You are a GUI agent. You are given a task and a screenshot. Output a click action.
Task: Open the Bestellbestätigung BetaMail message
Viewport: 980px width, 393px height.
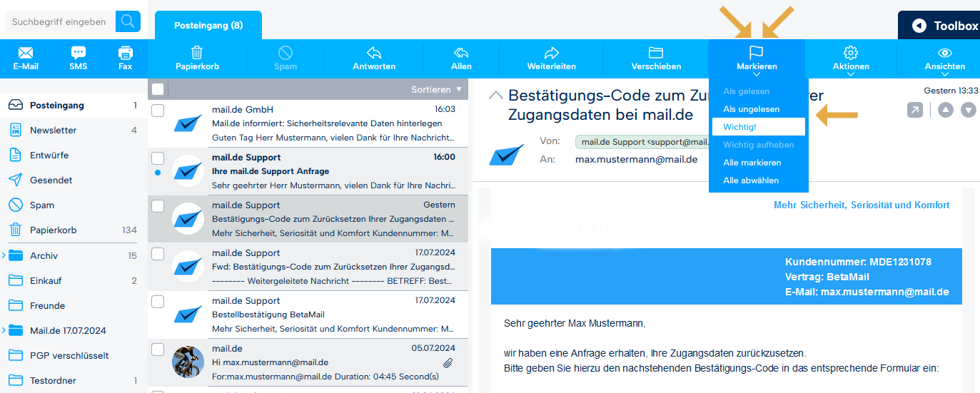tap(308, 315)
